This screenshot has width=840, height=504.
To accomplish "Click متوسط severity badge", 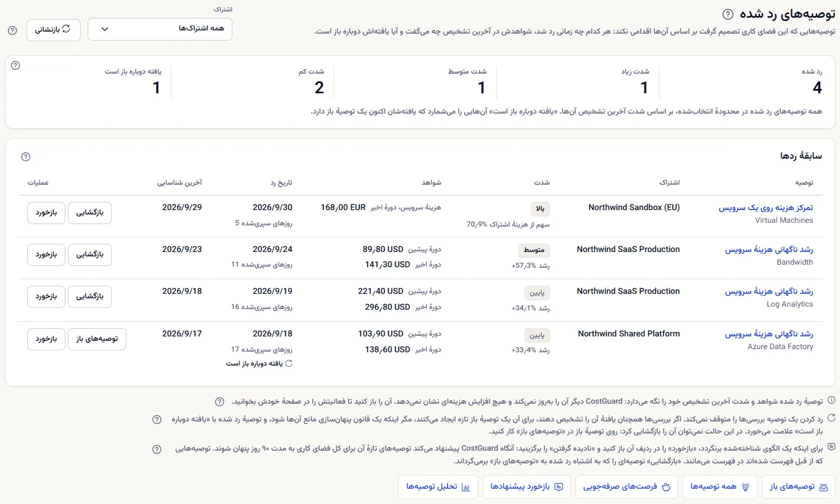I will (x=534, y=250).
